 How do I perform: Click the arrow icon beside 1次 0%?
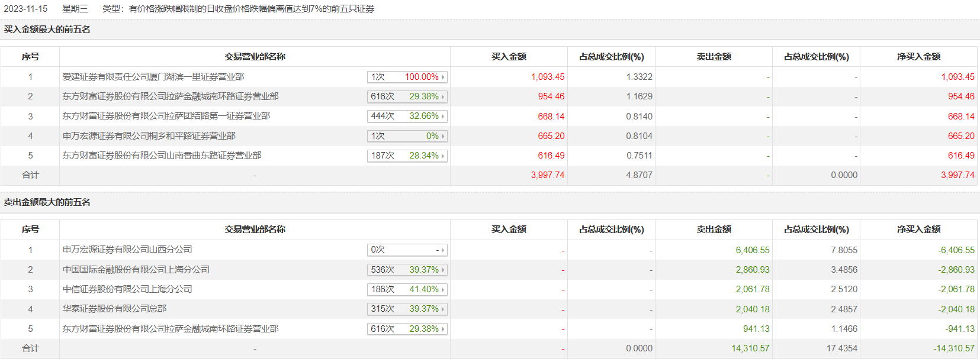(x=443, y=137)
